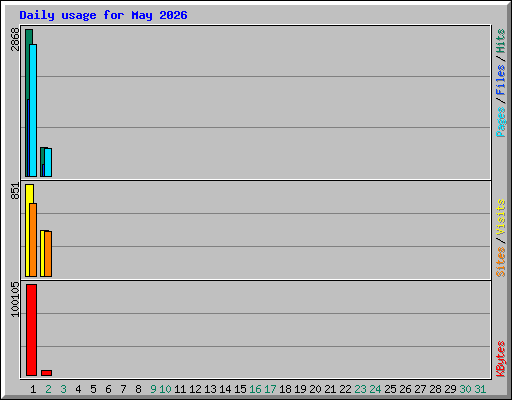
Task: Click day label 31 on the x-axis
Action: pyautogui.click(x=480, y=389)
